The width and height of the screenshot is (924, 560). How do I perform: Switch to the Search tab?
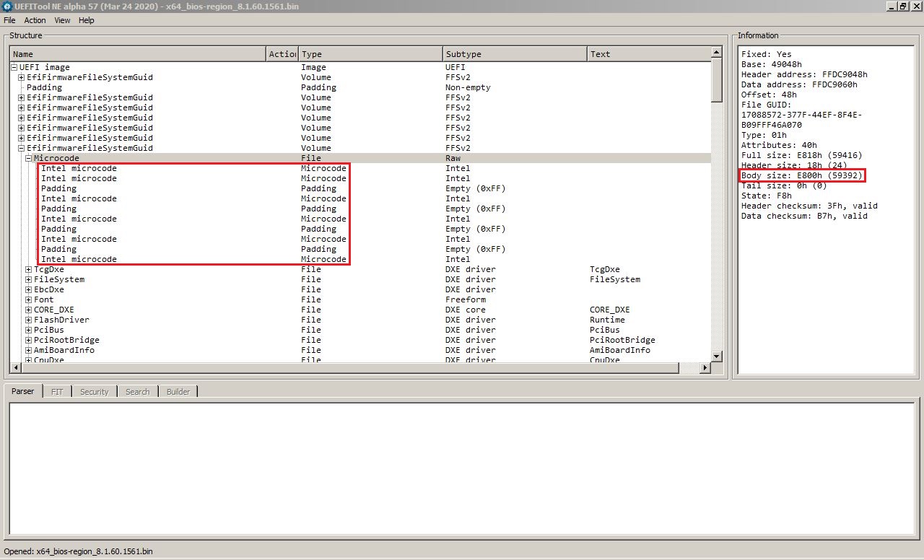click(137, 392)
